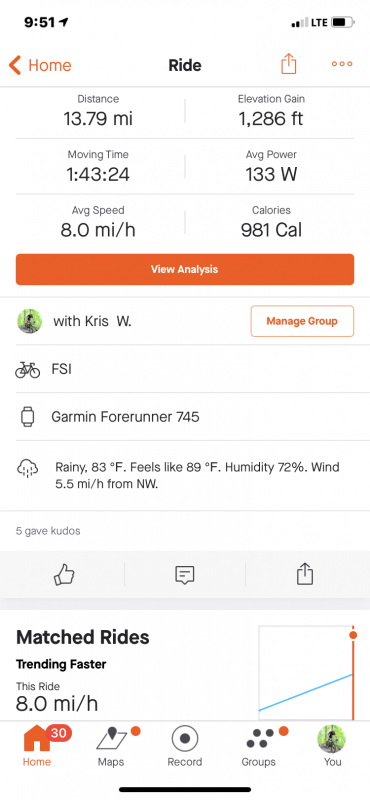Switch to the Groups tab
This screenshot has width=370, height=800.
[x=259, y=746]
